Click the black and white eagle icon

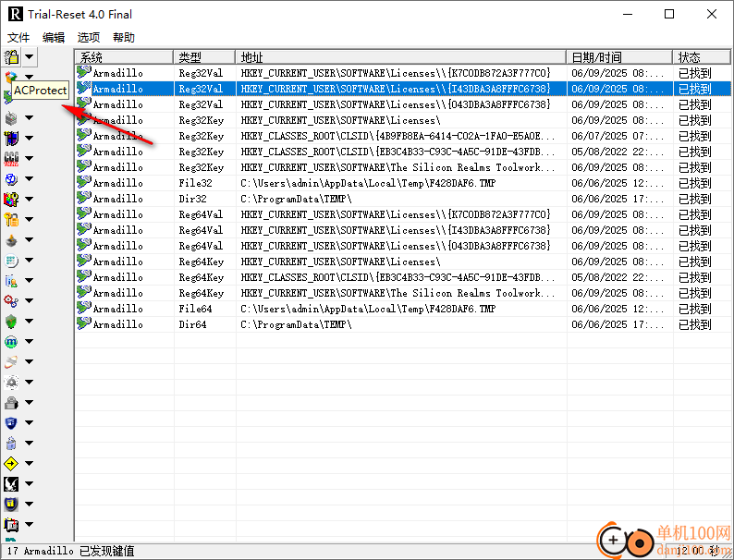tap(11, 483)
